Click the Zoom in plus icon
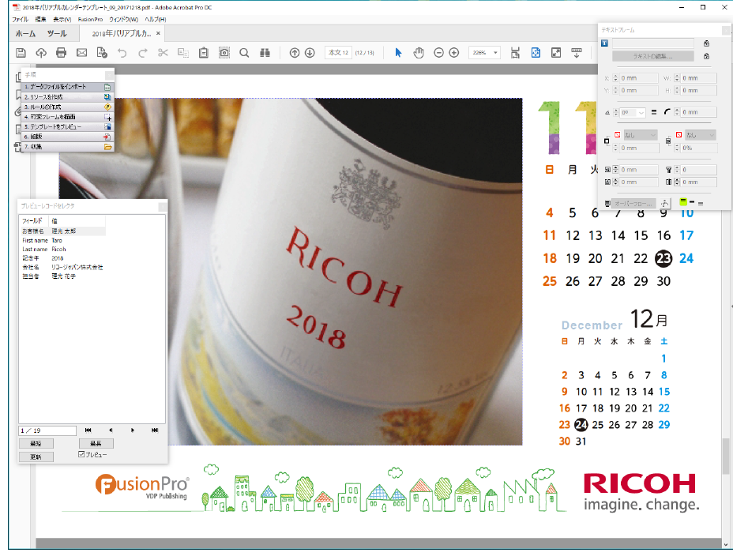This screenshot has height=560, width=733. pyautogui.click(x=454, y=53)
